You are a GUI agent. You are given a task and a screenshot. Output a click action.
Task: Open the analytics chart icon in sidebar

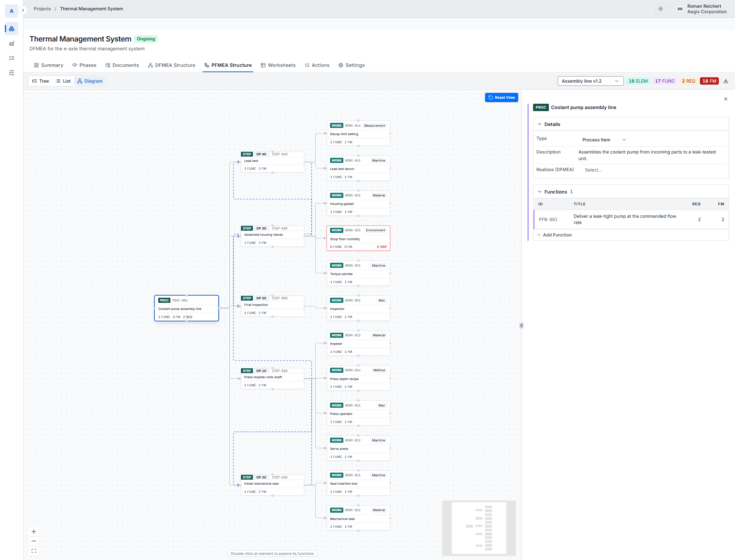tap(12, 43)
